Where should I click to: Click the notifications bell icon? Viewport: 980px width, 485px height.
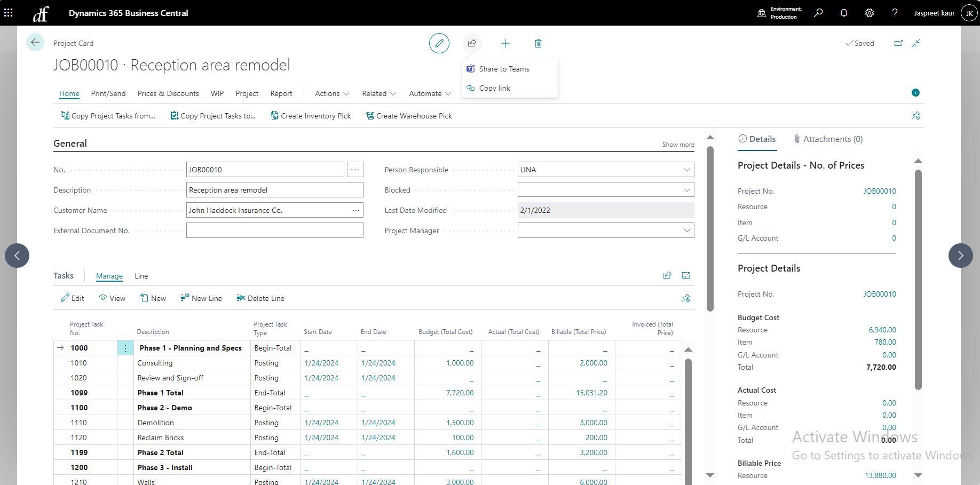point(843,13)
